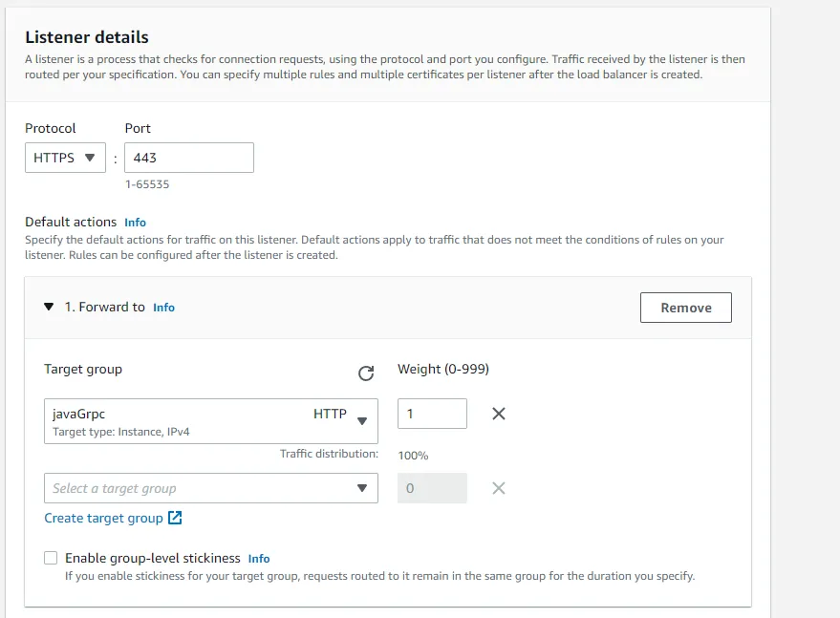Focus the Port input field with 443
The width and height of the screenshot is (840, 618).
tap(189, 158)
